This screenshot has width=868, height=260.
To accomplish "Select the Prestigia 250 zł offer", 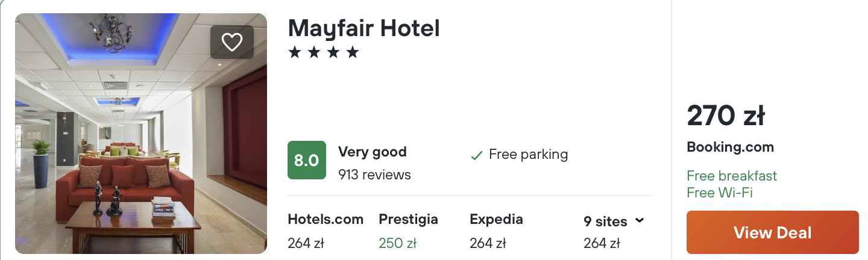I will point(408,231).
